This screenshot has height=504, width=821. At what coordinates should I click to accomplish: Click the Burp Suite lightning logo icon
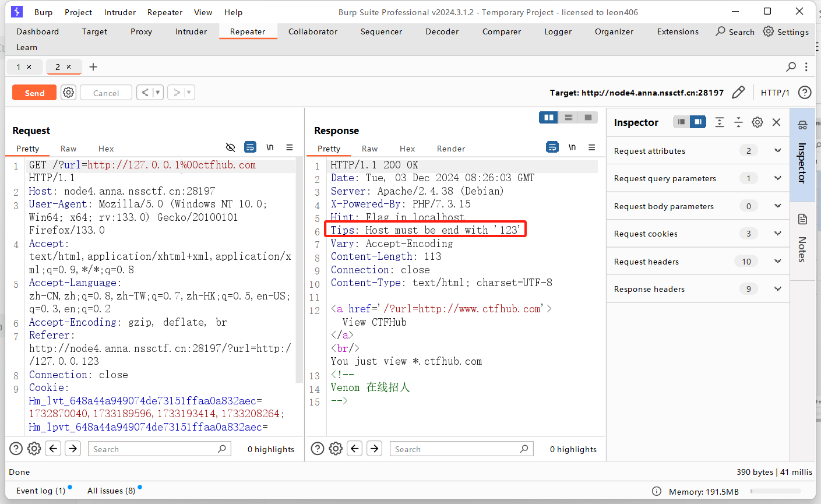point(17,12)
